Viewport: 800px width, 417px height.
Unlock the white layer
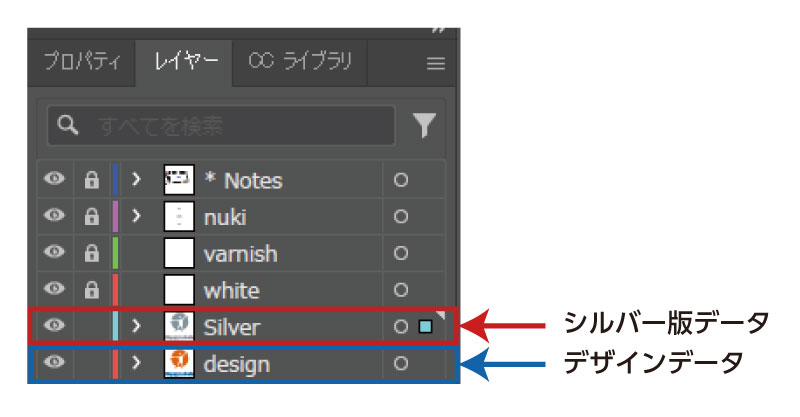point(91,290)
